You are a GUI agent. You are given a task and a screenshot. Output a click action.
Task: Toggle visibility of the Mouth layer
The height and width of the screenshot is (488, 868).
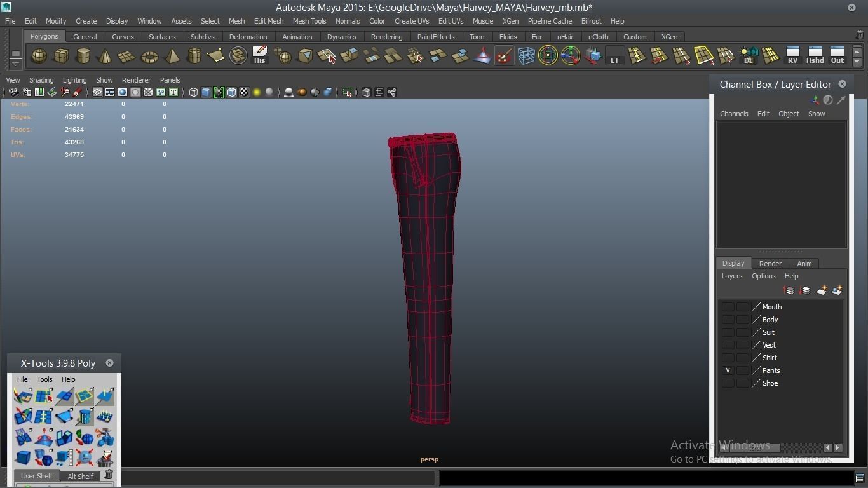click(728, 307)
